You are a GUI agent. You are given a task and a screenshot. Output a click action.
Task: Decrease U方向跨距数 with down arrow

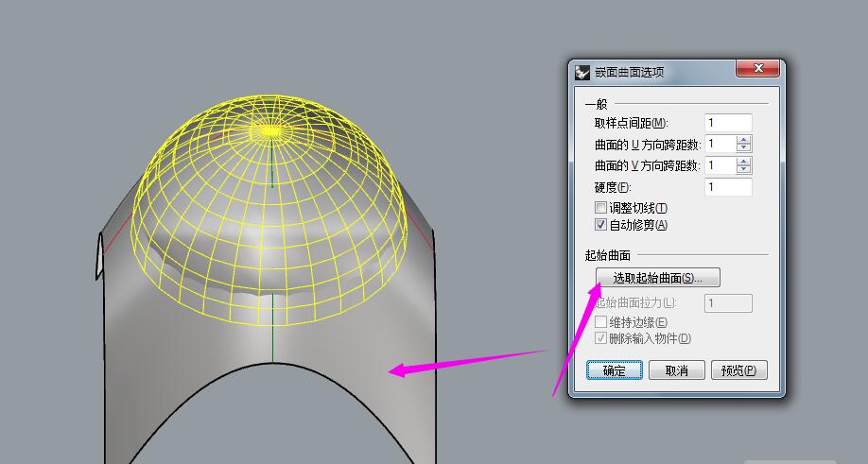point(743,147)
